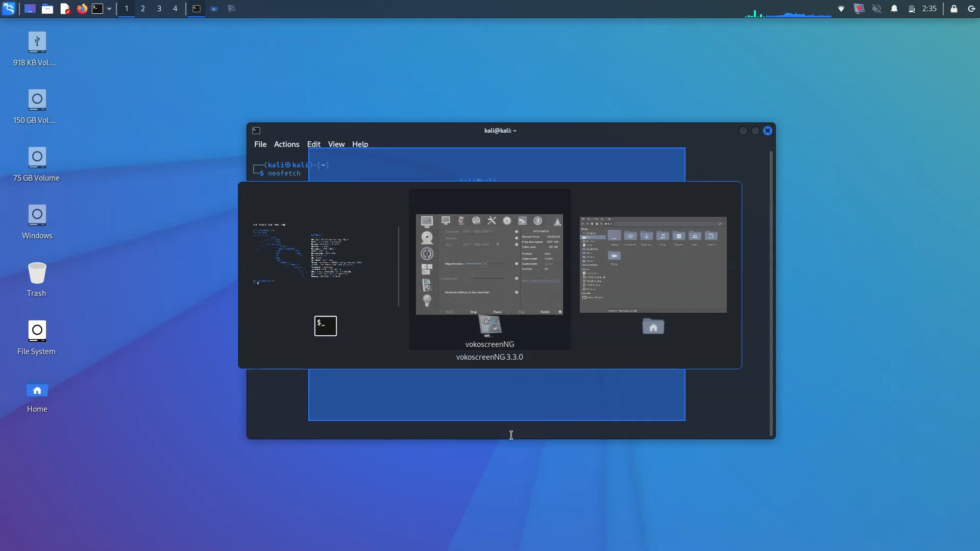Open the Wi-Fi network status icon
The image size is (980, 551).
click(x=841, y=8)
